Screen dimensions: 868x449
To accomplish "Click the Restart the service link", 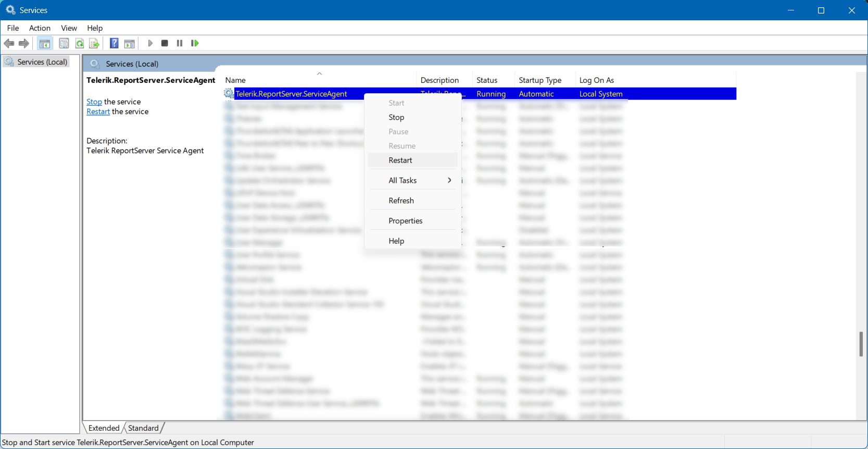I will tap(98, 112).
